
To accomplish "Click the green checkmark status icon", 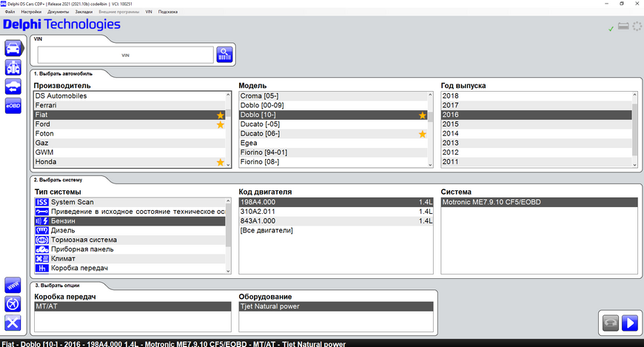I will pos(611,28).
